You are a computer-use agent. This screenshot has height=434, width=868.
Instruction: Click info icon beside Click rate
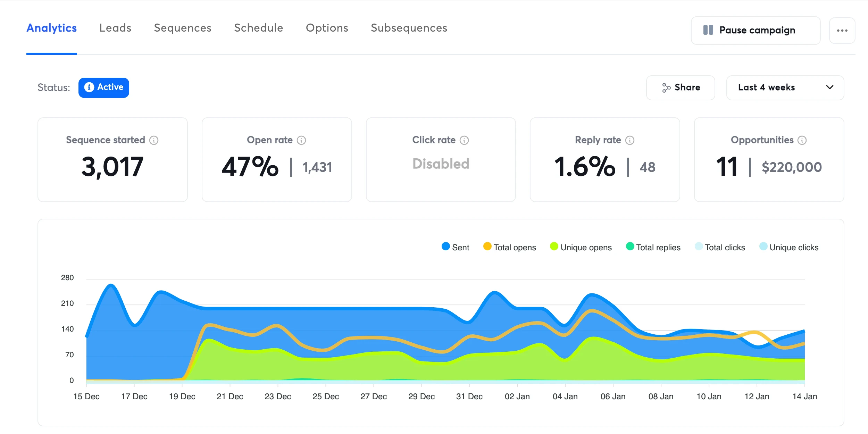[x=464, y=140]
